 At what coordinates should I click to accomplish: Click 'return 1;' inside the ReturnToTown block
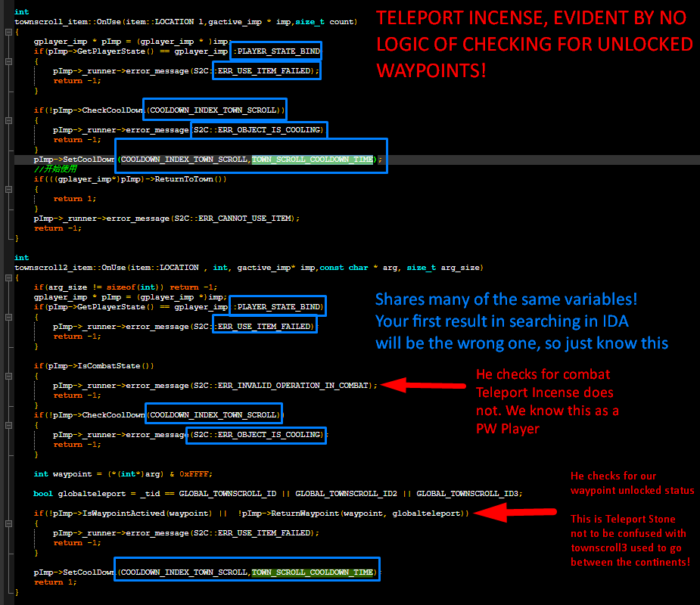(75, 199)
